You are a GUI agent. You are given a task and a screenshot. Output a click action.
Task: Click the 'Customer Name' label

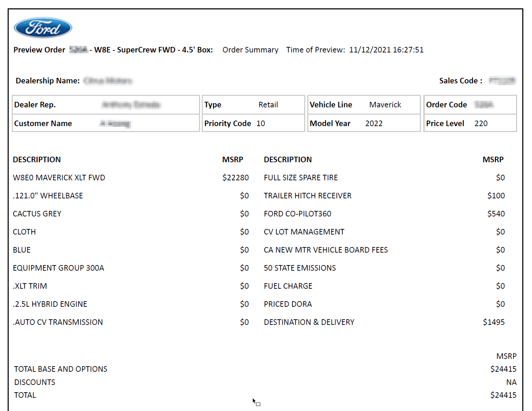pos(43,124)
